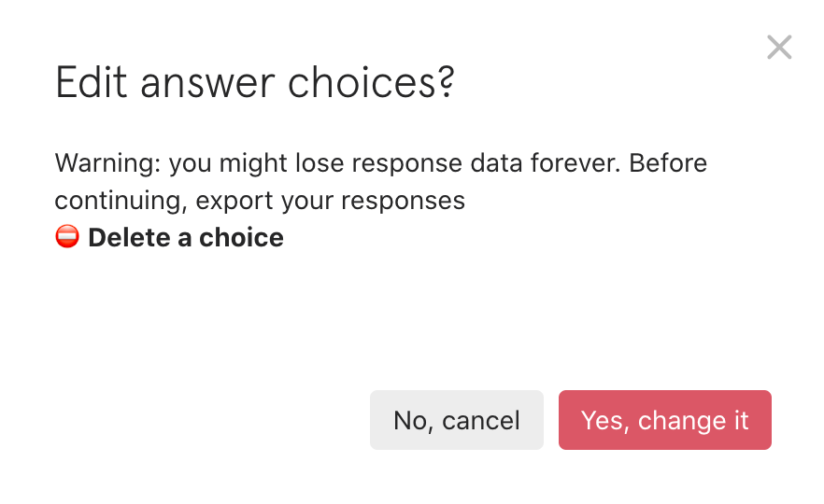
Task: Click the bold Delete a choice text
Action: click(186, 237)
